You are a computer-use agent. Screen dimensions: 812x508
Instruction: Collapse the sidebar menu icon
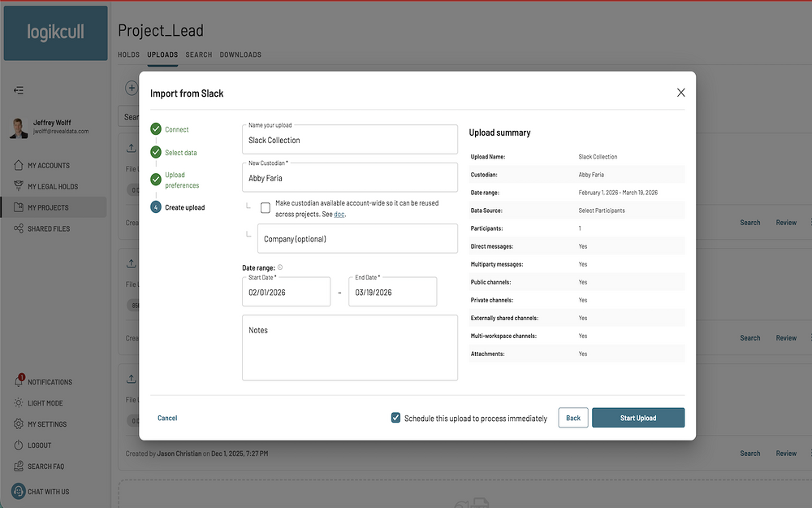click(x=19, y=91)
